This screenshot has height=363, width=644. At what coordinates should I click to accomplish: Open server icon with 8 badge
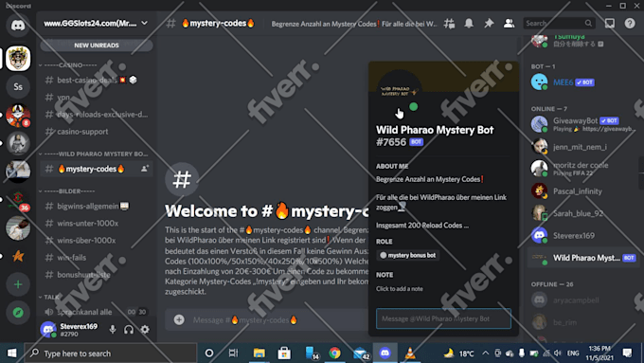click(18, 116)
